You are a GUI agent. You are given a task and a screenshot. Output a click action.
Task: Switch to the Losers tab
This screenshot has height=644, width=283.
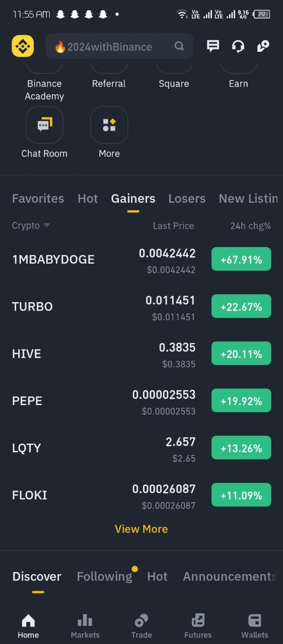click(187, 199)
